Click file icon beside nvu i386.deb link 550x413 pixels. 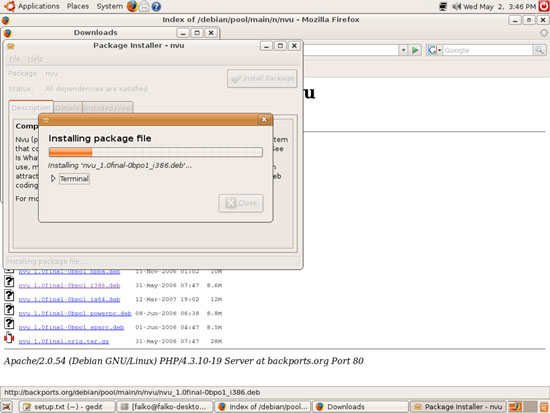pos(9,281)
